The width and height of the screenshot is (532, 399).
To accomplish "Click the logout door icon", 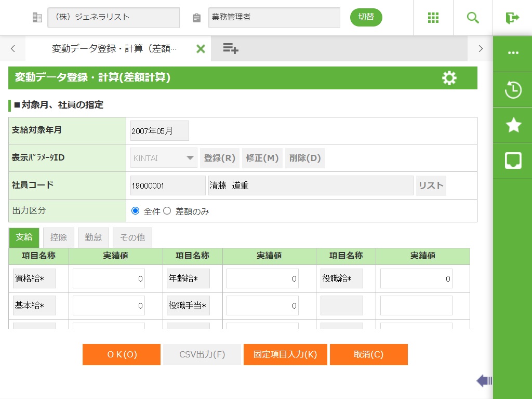I will (512, 18).
